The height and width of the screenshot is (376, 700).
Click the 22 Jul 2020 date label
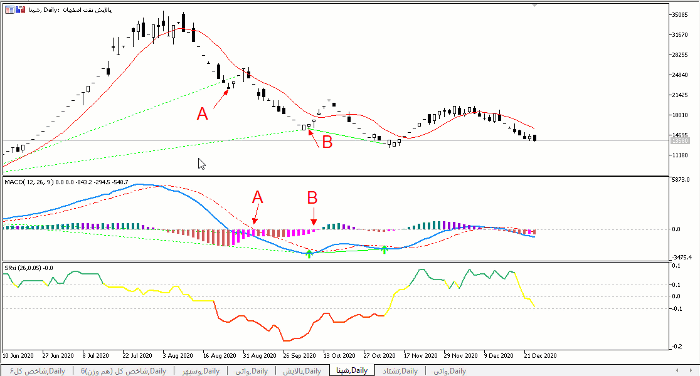click(138, 356)
